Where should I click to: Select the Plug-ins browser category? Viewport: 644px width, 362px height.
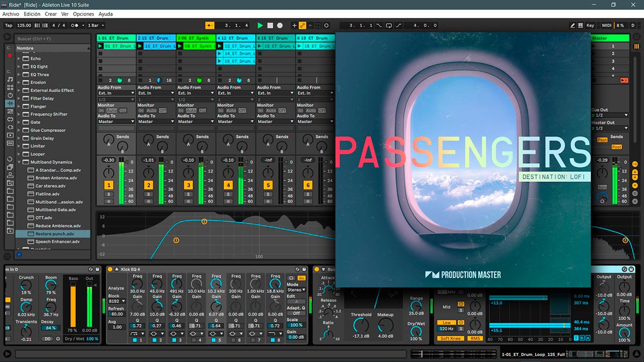(x=9, y=128)
